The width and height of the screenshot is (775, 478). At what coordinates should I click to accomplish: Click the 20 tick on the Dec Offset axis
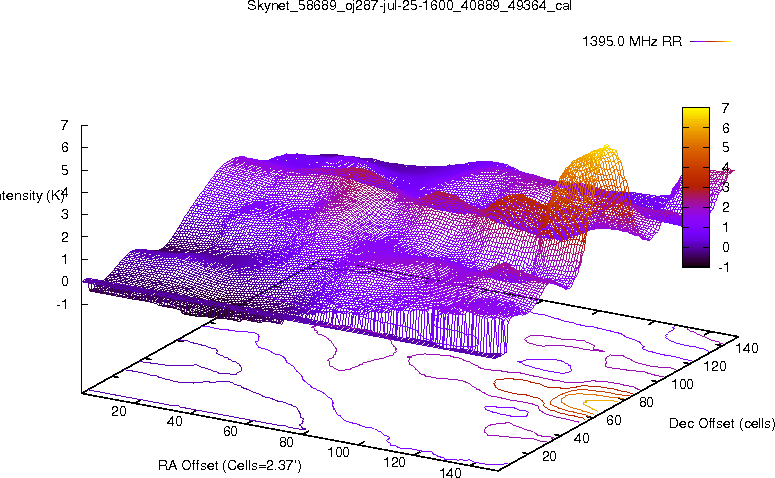(x=549, y=456)
